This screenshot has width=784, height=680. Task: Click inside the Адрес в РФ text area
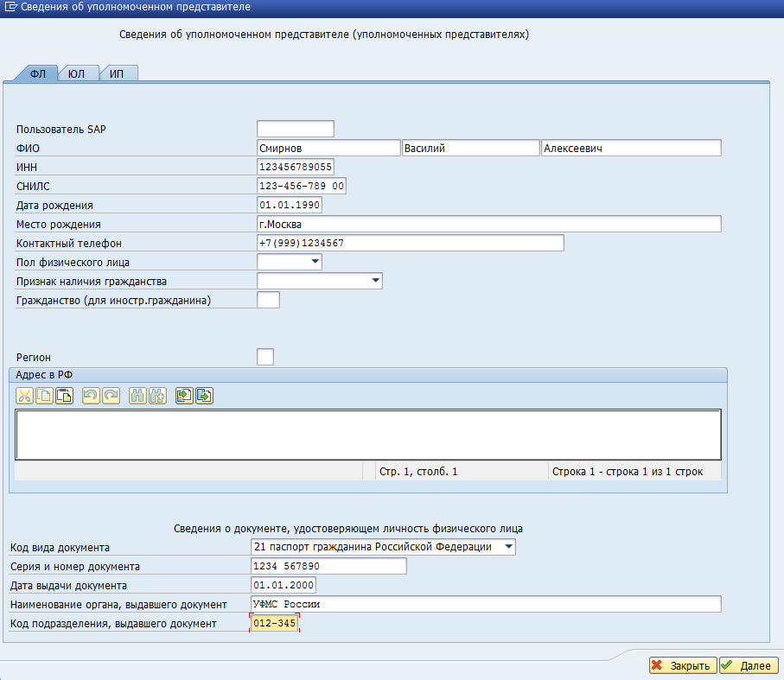pos(367,435)
